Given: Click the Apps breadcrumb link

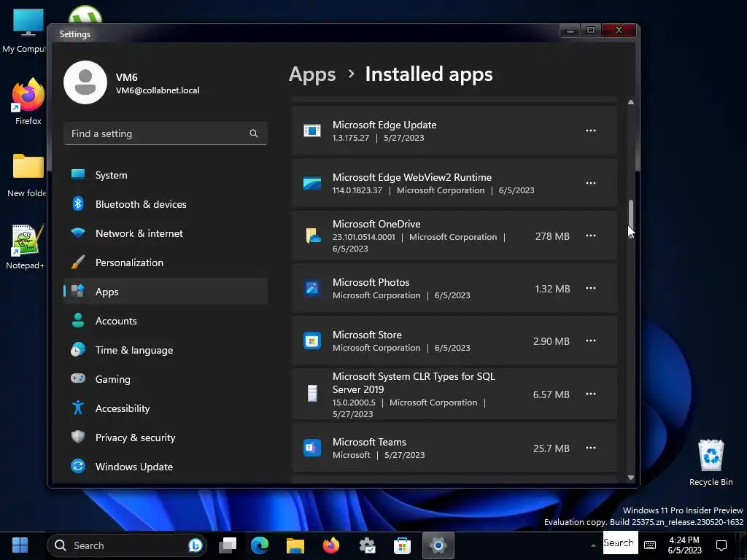Looking at the screenshot, I should pyautogui.click(x=312, y=74).
